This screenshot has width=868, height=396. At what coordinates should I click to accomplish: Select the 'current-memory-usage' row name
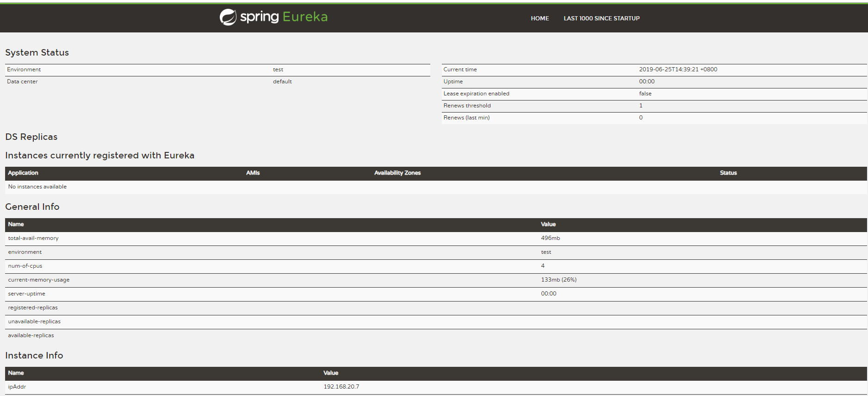[39, 280]
